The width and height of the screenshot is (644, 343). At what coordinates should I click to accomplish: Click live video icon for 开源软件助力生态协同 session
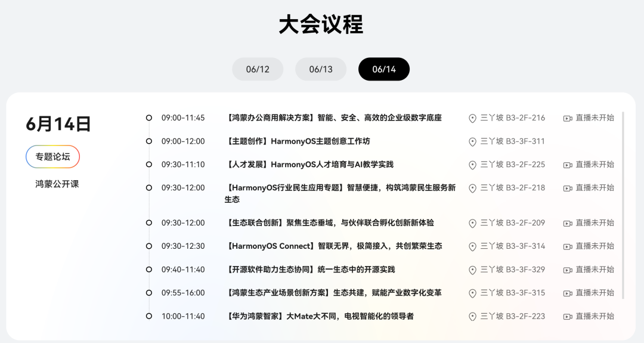pos(568,270)
